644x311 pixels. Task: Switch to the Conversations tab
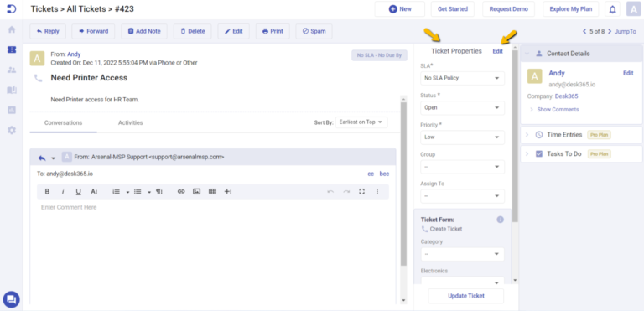click(63, 123)
